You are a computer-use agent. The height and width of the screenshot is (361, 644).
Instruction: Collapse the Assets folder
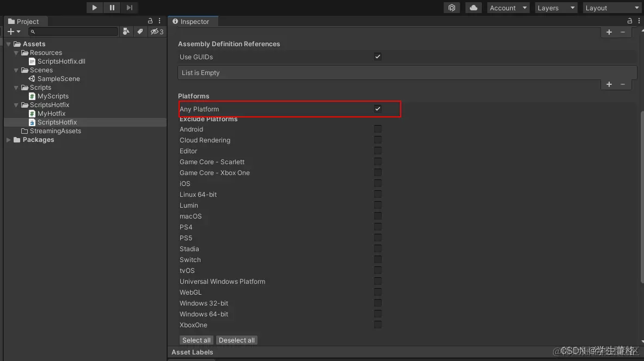point(9,44)
